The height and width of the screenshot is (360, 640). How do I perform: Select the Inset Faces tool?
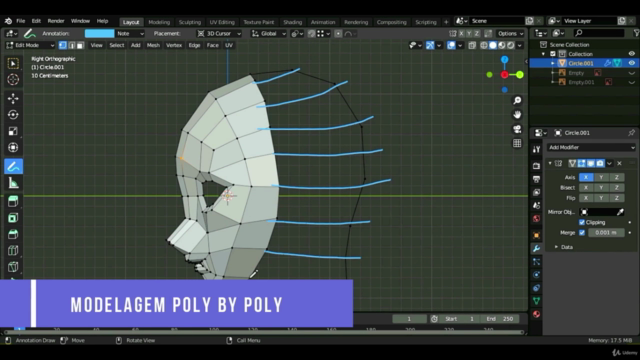13,218
